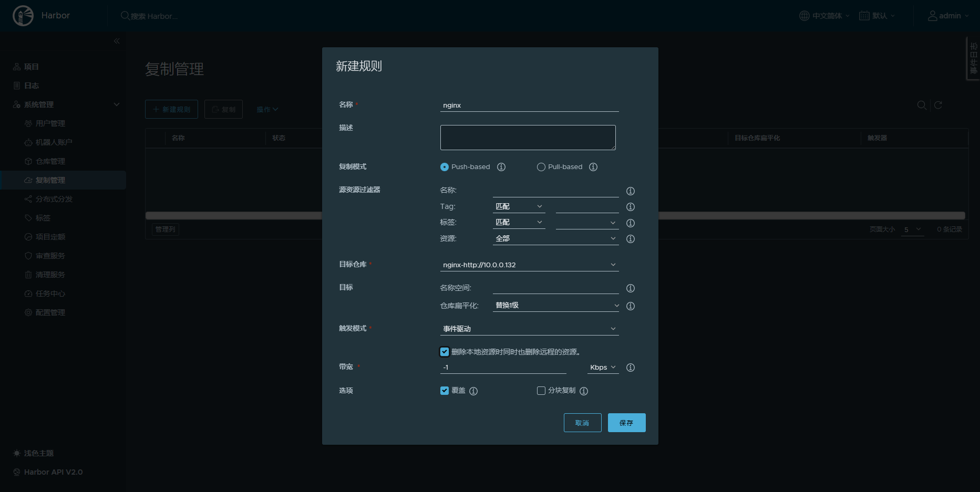Open the 目标仓库 registry dropdown
Image resolution: width=980 pixels, height=492 pixels.
[x=529, y=265]
